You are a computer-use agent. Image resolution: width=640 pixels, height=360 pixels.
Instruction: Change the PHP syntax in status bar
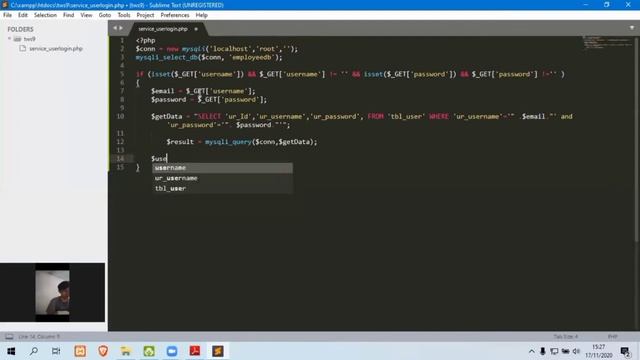(612, 337)
